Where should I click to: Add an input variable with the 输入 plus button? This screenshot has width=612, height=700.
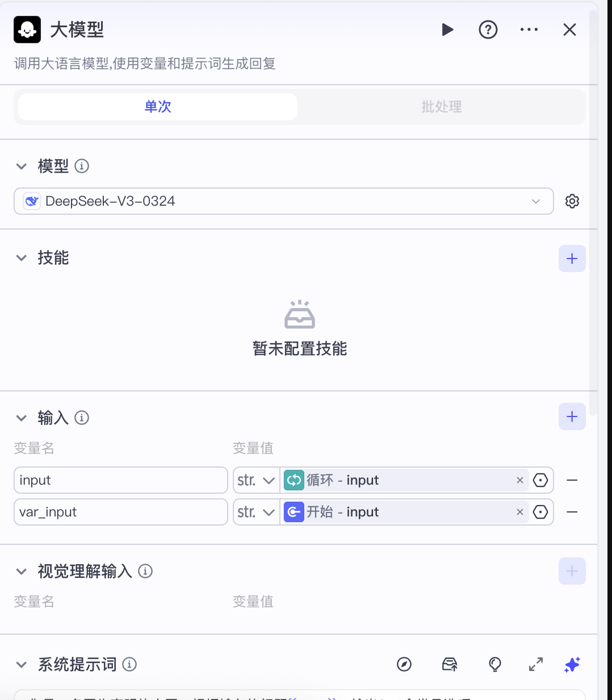(572, 416)
